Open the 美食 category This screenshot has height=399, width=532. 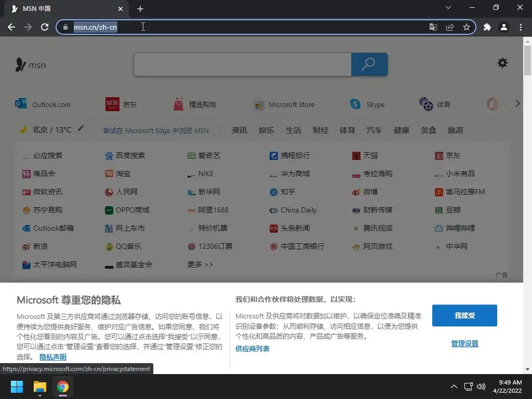[428, 130]
